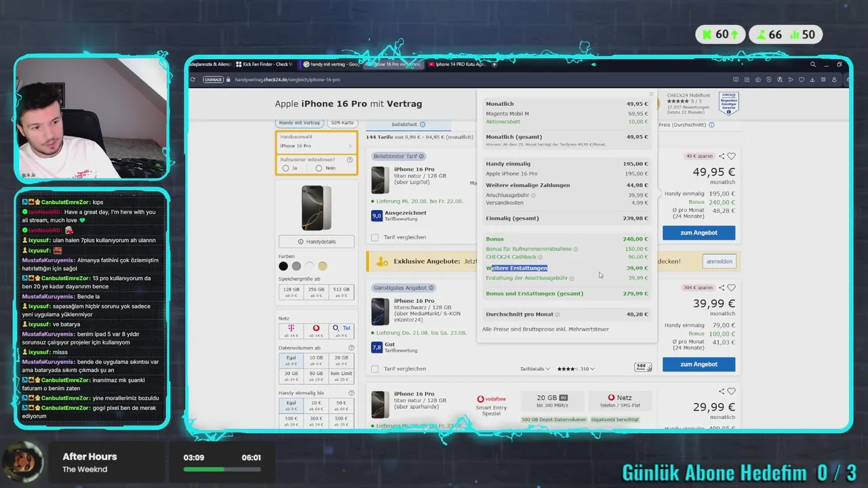Click the iPhone 16 Pro sidebar image
The width and height of the screenshot is (868, 488).
[317, 208]
